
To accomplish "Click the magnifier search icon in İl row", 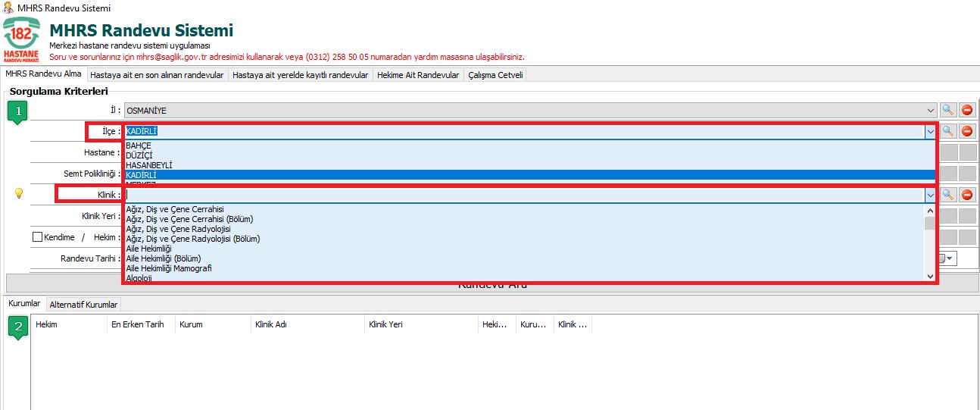I will (x=947, y=111).
